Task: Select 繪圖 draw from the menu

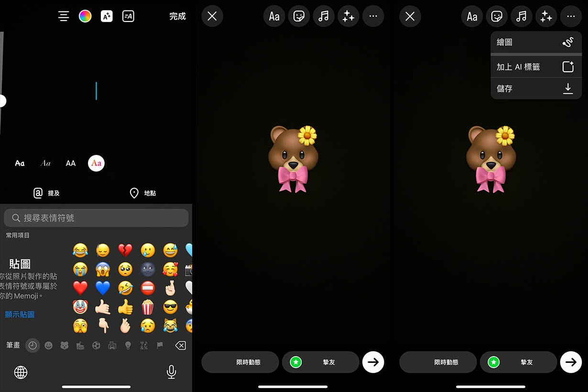Action: click(536, 43)
